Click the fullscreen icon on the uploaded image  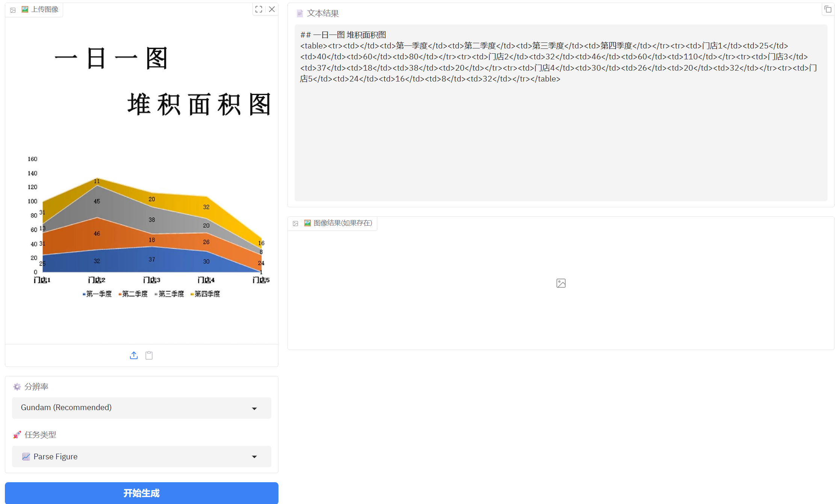(x=259, y=9)
